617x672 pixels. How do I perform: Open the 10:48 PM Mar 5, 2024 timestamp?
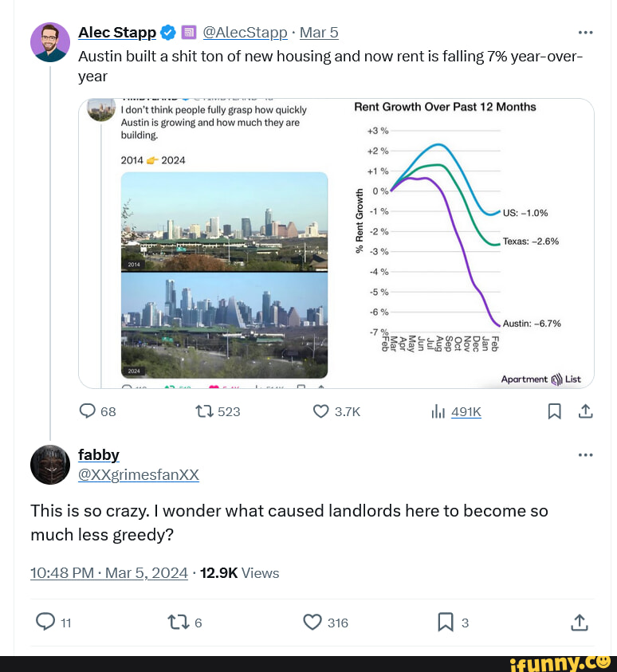point(108,573)
